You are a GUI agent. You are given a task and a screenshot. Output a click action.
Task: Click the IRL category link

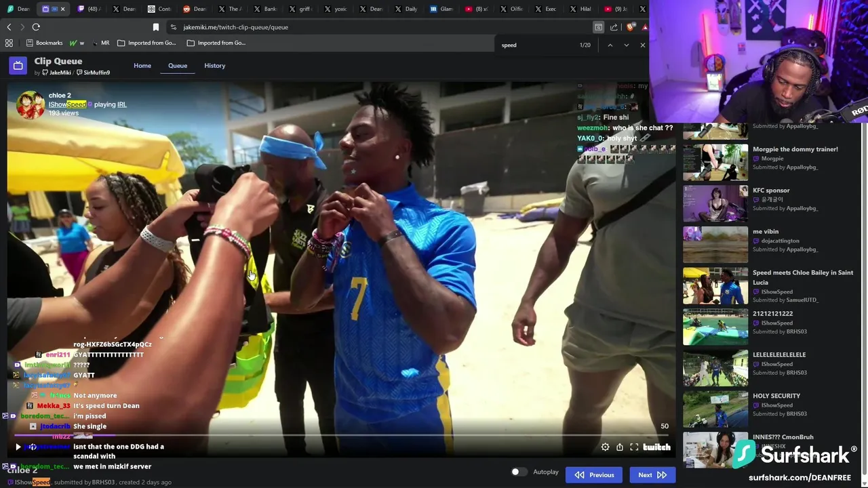[122, 104]
